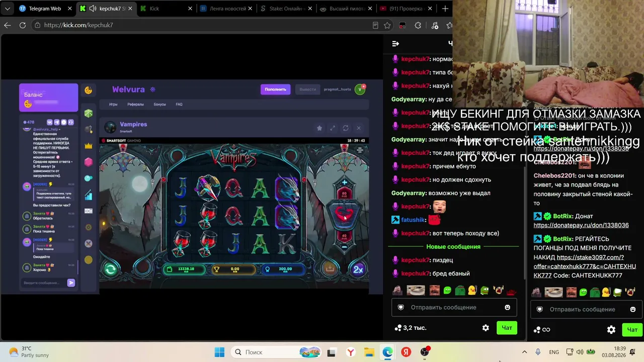
Task: Click the left green Чат send button
Action: pyautogui.click(x=507, y=328)
